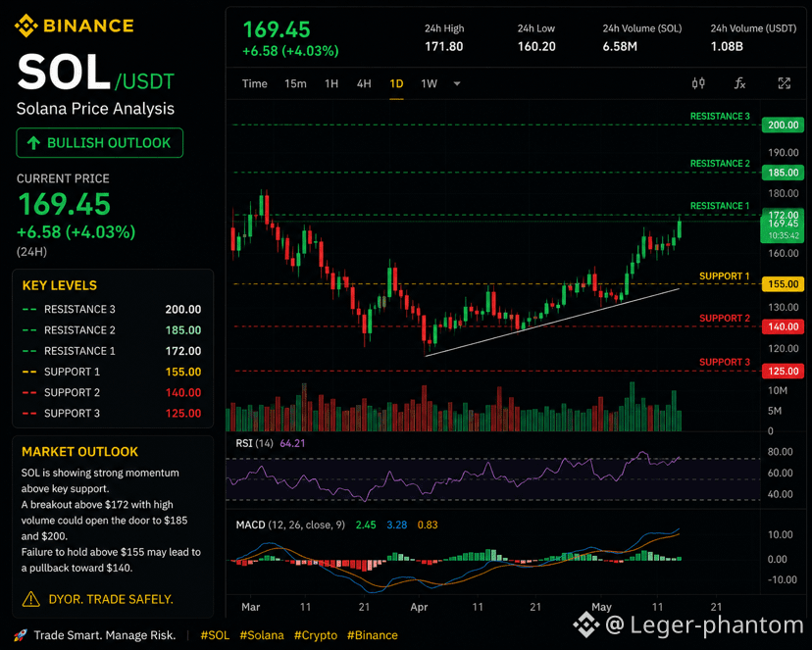Viewport: 812px width, 650px height.
Task: Click the header price 169.45
Action: click(277, 29)
